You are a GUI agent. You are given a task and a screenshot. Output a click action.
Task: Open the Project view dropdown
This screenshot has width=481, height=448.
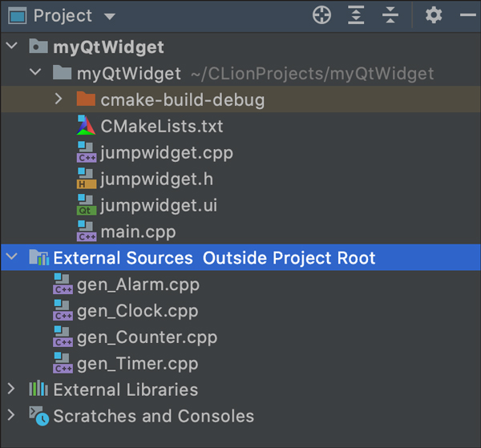point(109,16)
